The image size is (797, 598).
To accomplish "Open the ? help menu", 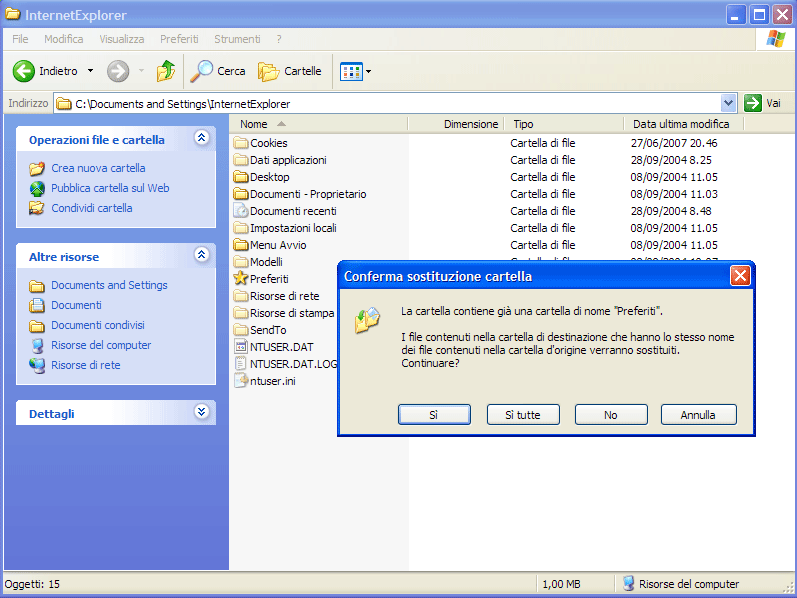I will [279, 39].
